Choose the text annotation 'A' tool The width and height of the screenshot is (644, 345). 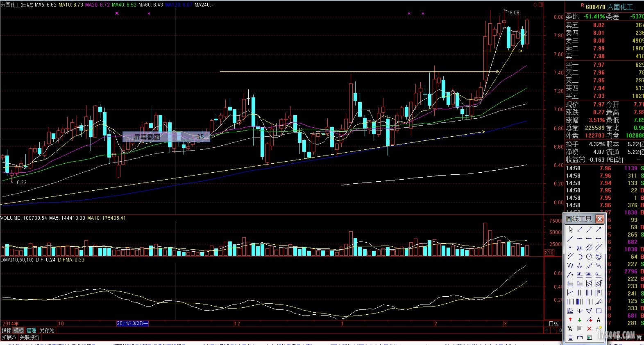599,320
